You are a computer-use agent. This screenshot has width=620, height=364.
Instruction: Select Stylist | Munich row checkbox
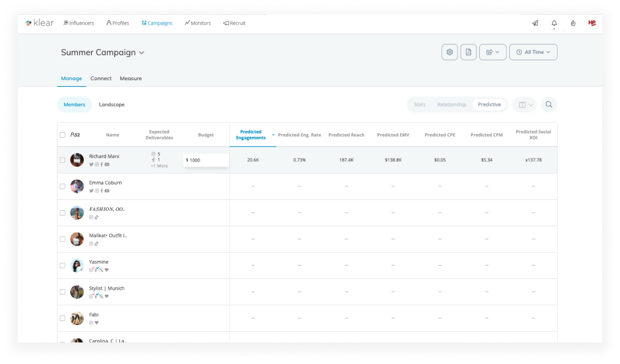click(x=62, y=292)
